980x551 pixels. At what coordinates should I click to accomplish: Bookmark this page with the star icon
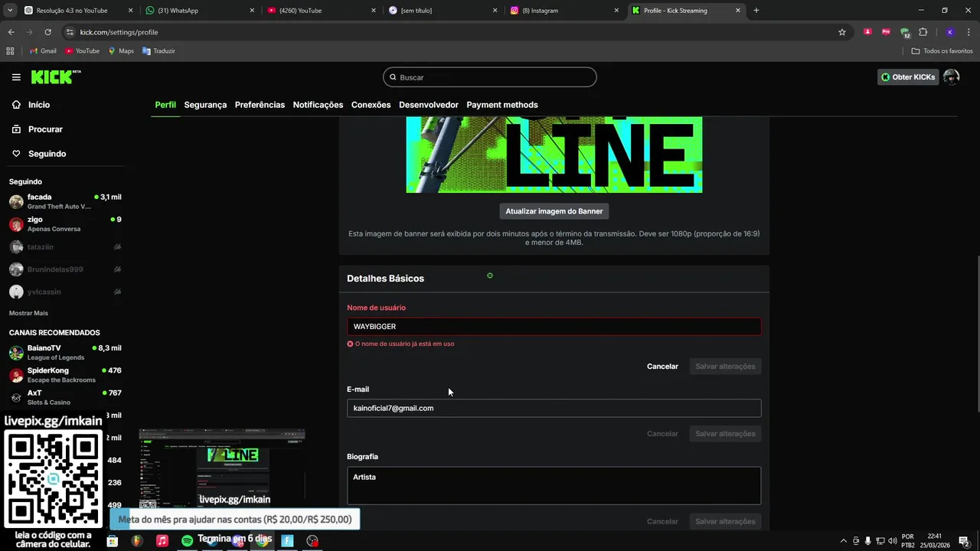click(x=842, y=32)
